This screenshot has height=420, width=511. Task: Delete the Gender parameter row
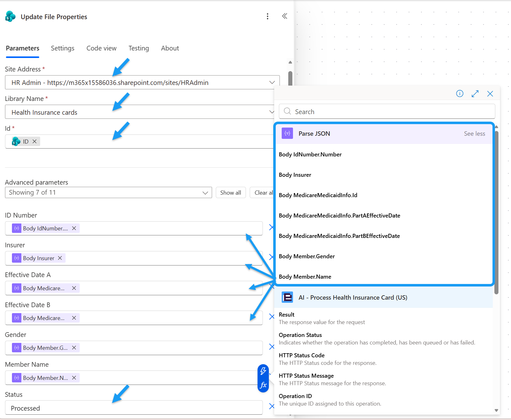pyautogui.click(x=272, y=347)
